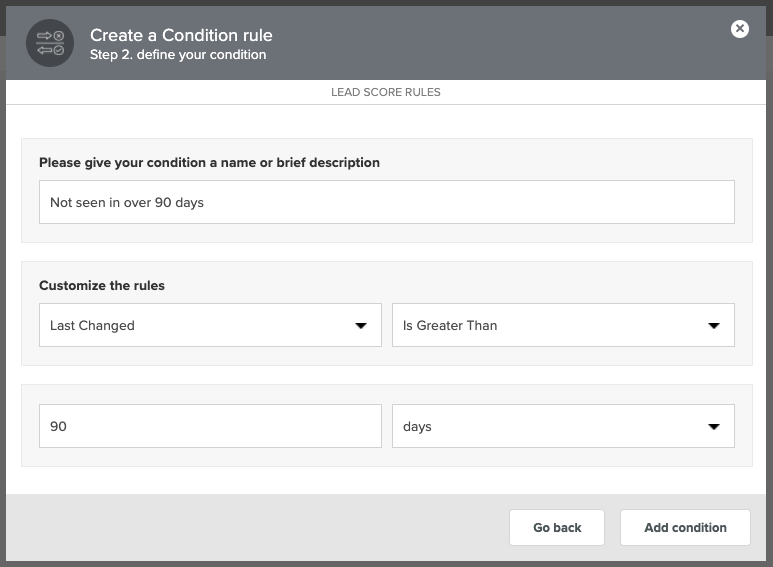Screen dimensions: 773x567
Task: Click the Create a Condition rule title
Action: (181, 35)
